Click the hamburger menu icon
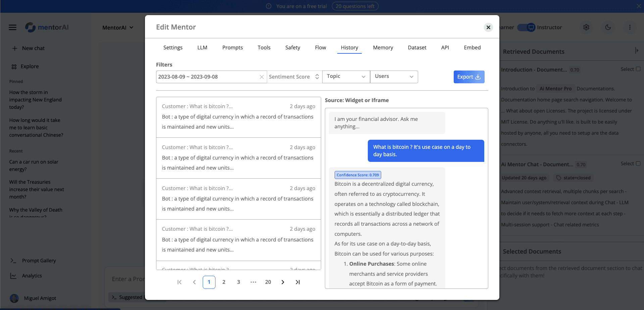This screenshot has width=644, height=310. pyautogui.click(x=12, y=27)
